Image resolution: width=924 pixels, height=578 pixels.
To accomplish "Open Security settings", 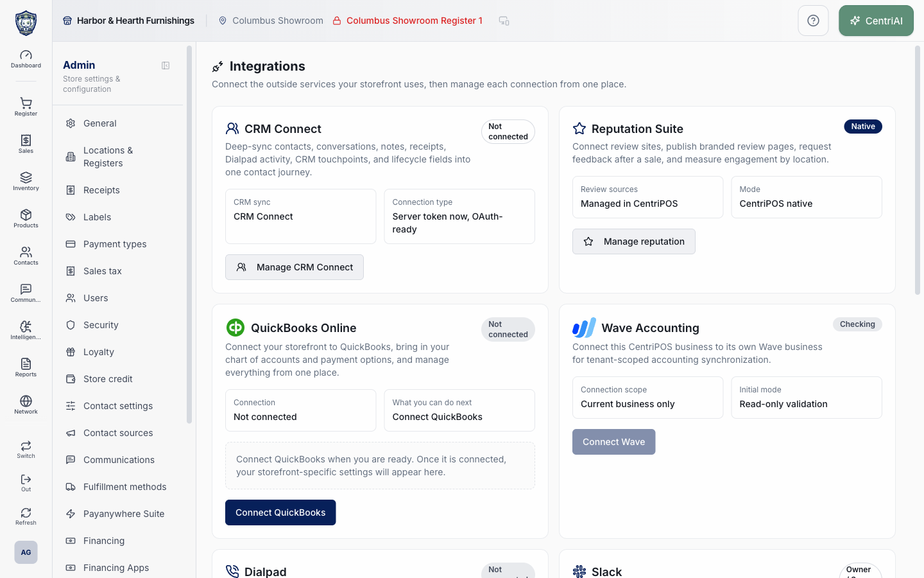I will (x=119, y=325).
